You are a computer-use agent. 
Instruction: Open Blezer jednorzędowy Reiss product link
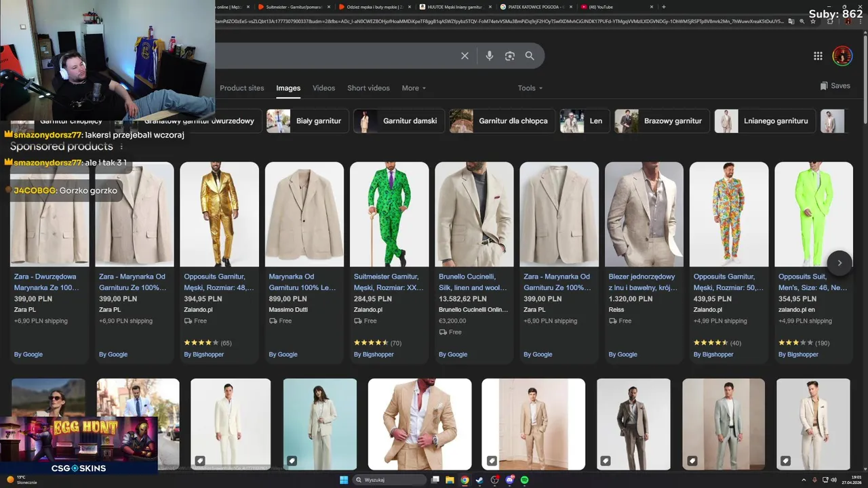click(643, 282)
